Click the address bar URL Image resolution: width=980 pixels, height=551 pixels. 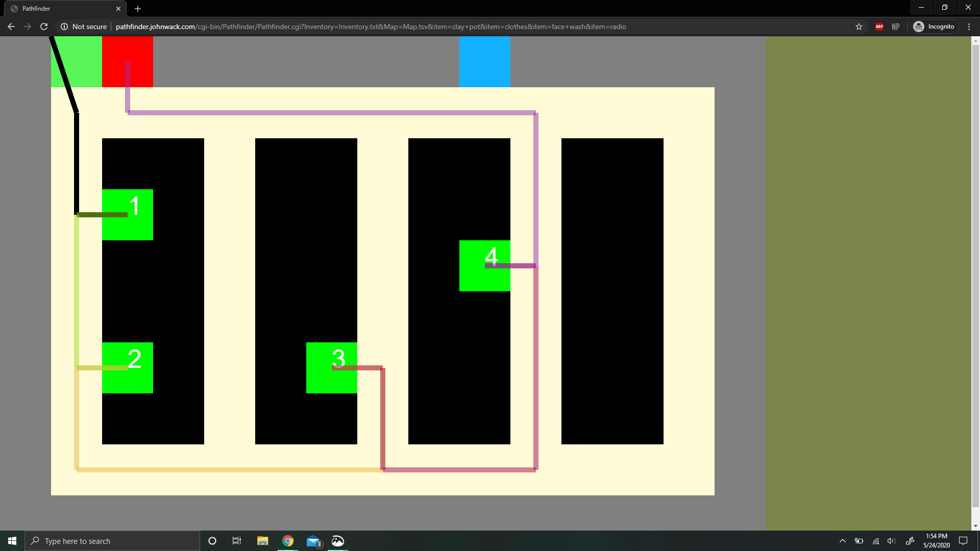click(371, 27)
